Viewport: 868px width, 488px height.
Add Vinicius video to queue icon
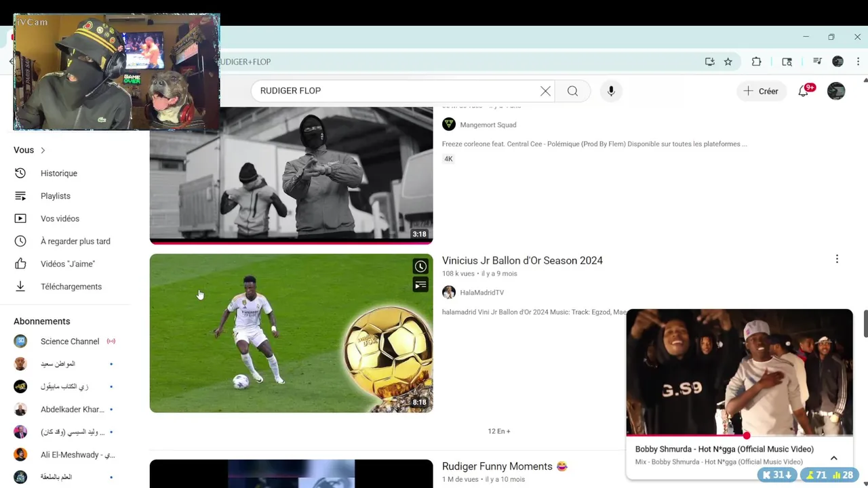coord(420,285)
